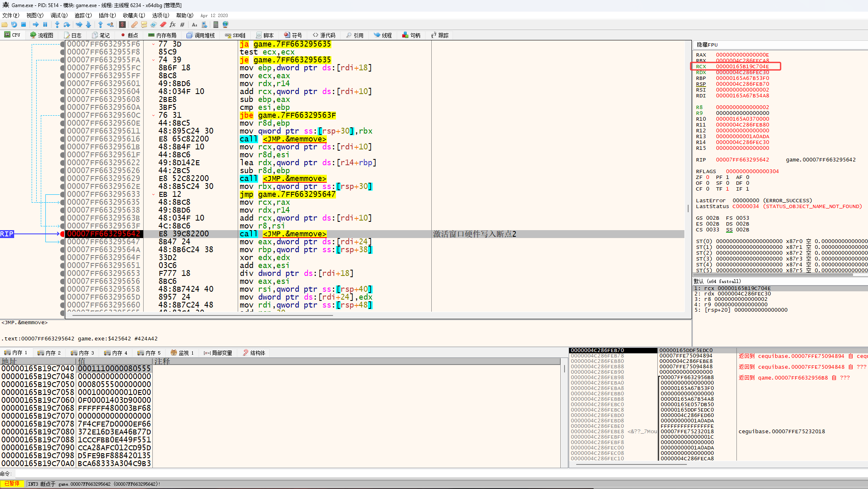Click the Step Over icon
Image resolution: width=868 pixels, height=489 pixels.
67,25
